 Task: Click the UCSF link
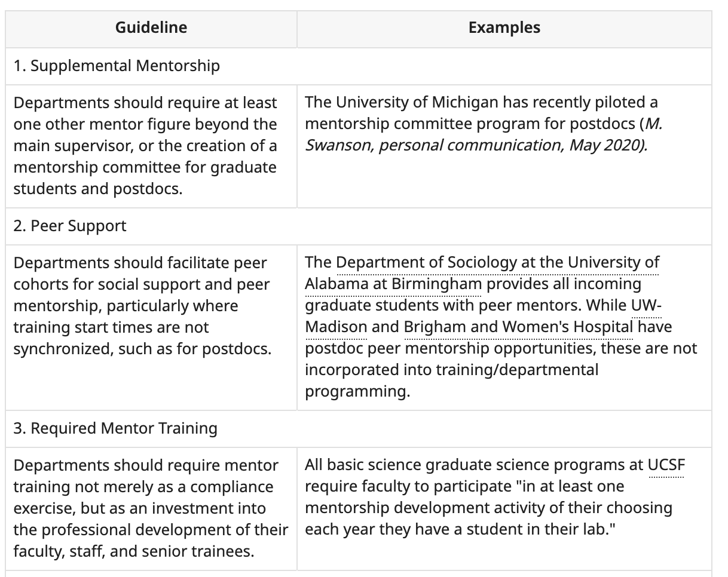tap(666, 465)
